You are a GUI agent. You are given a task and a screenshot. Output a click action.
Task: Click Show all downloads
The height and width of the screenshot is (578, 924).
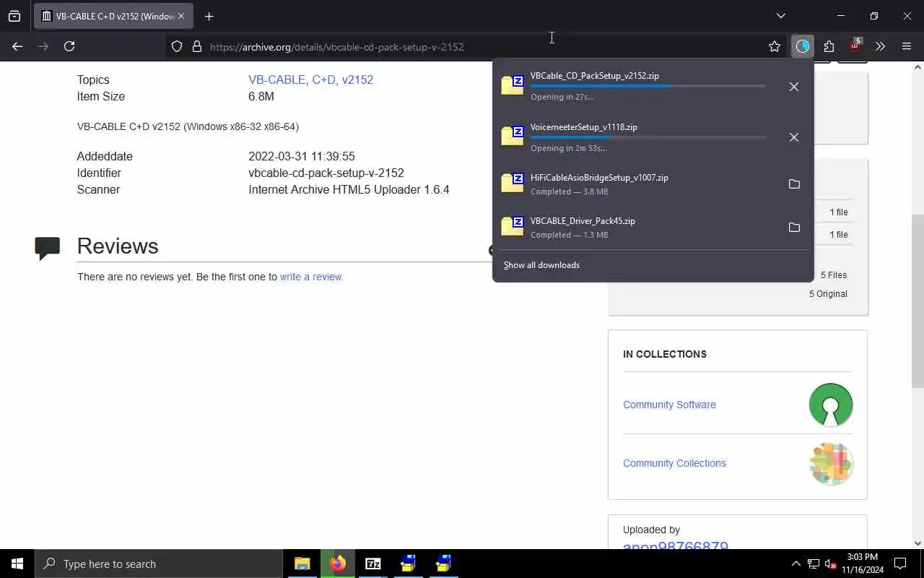click(x=541, y=265)
